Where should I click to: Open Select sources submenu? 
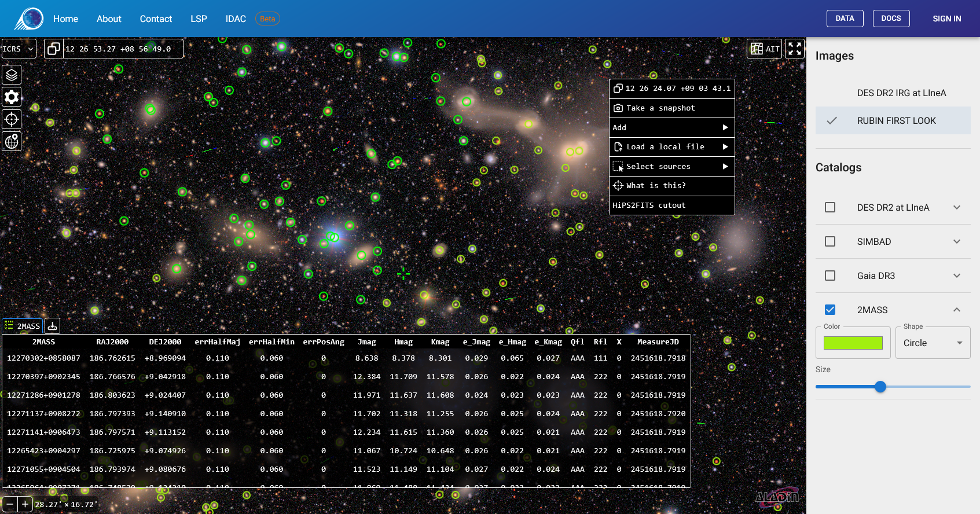(x=672, y=166)
